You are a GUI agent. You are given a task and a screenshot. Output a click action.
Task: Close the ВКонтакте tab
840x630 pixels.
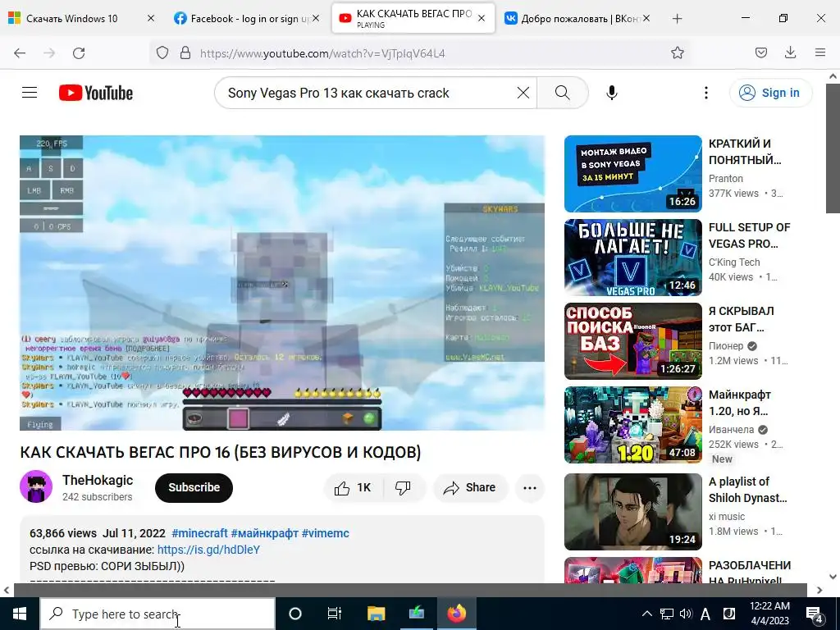tap(646, 18)
